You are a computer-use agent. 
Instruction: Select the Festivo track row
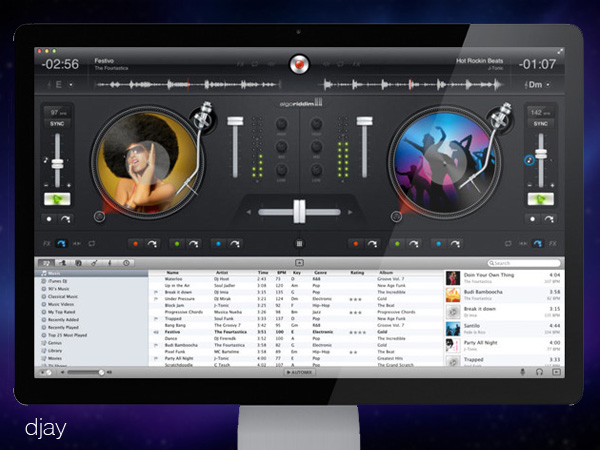296,332
